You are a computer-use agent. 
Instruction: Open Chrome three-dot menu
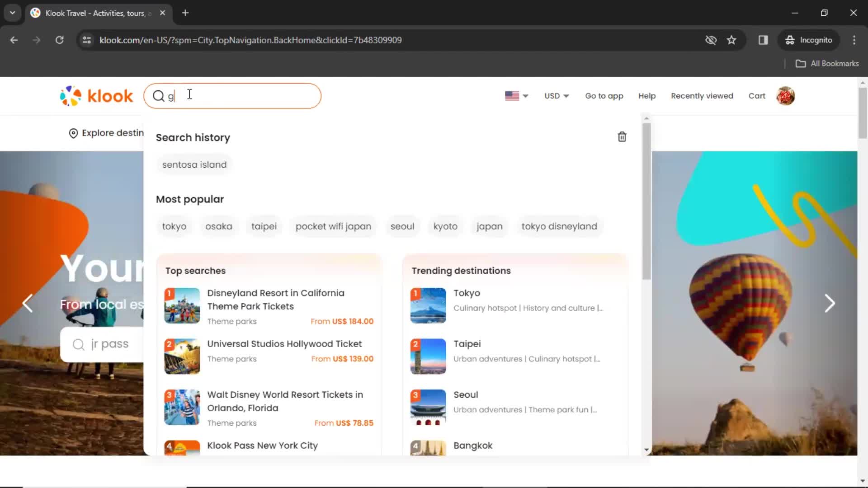coord(854,40)
